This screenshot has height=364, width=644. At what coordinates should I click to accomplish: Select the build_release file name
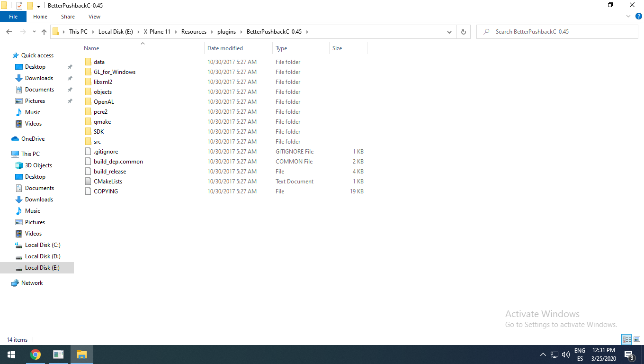click(110, 172)
